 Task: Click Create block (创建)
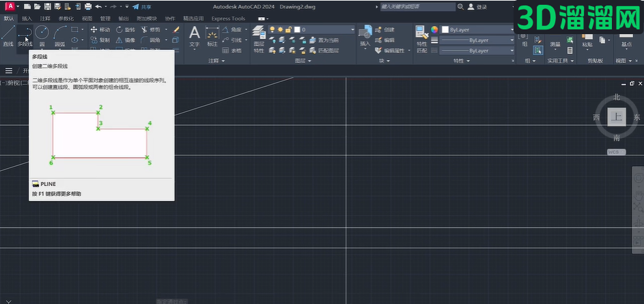click(385, 29)
